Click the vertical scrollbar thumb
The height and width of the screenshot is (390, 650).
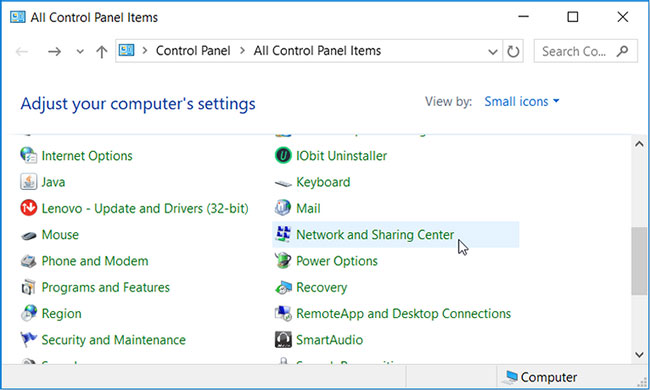point(639,261)
